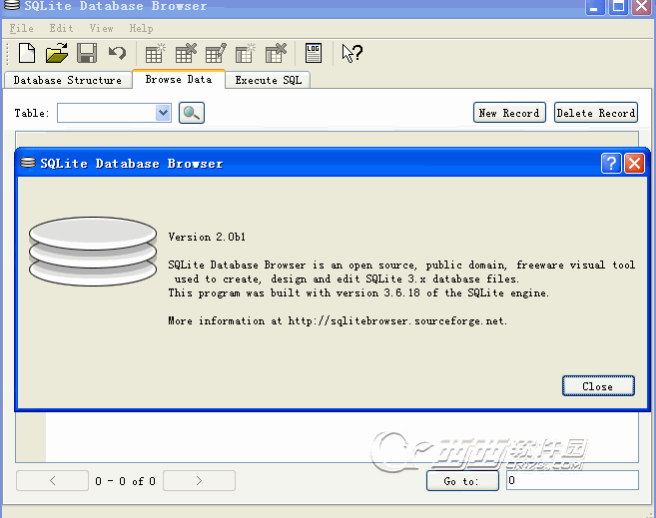
Task: Open the Edit menu
Action: point(61,28)
